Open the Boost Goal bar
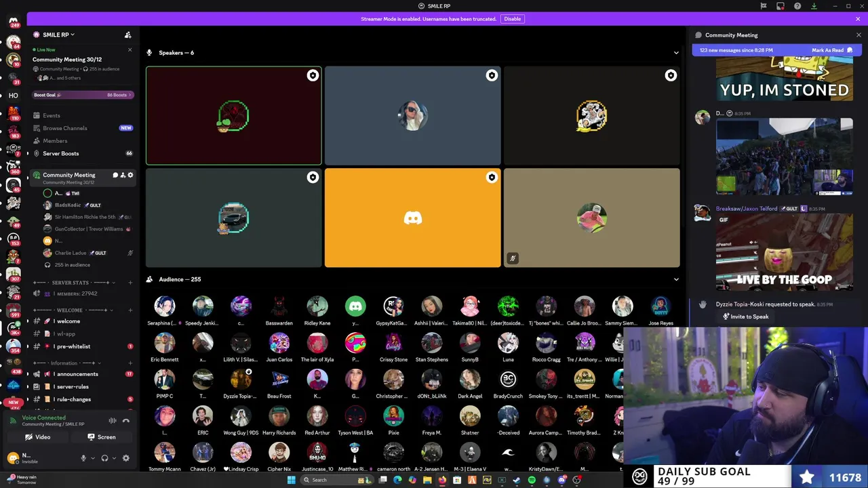 (x=83, y=95)
